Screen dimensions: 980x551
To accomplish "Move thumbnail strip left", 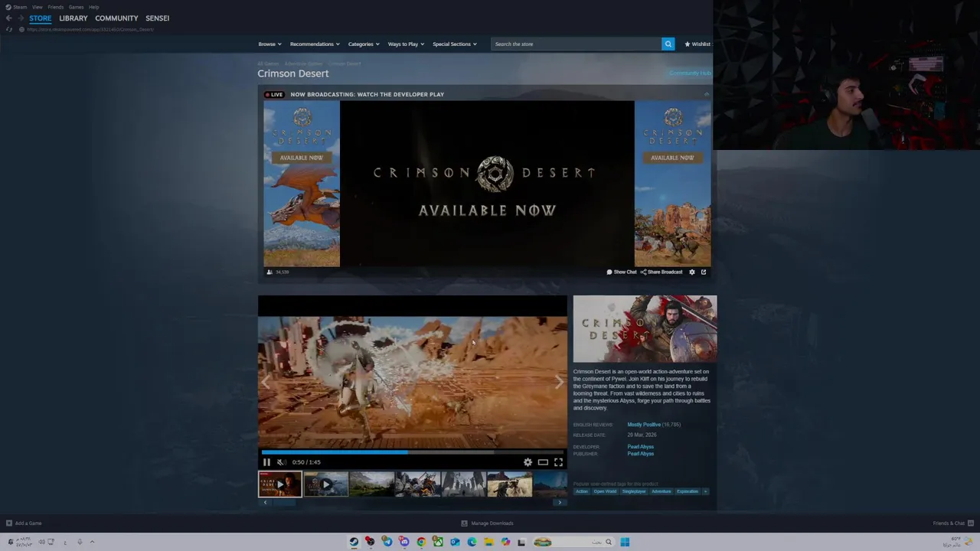I will (x=265, y=503).
